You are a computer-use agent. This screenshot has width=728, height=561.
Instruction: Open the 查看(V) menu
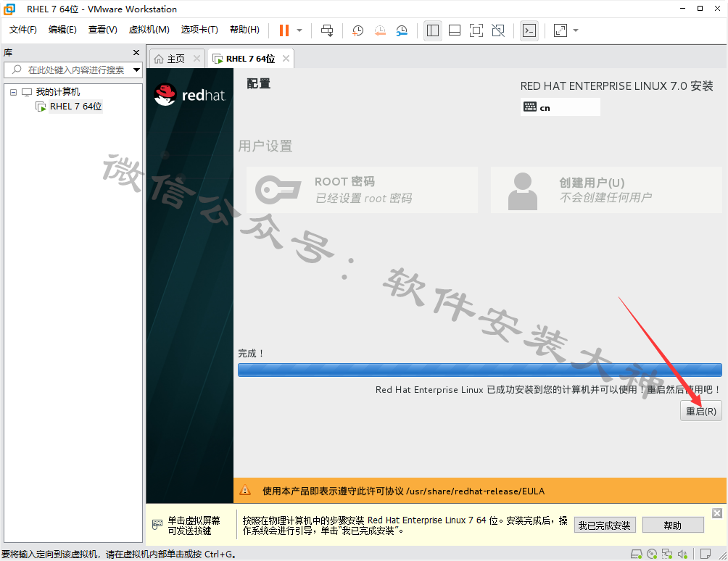coord(103,30)
